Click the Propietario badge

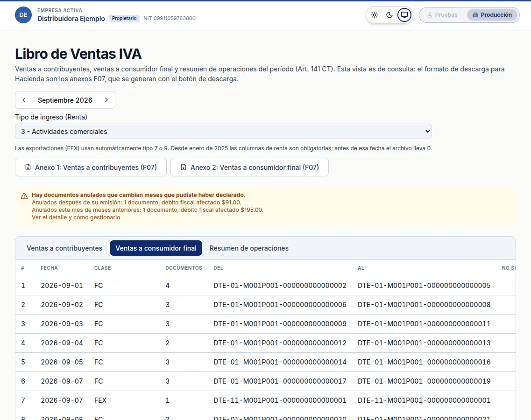pos(124,18)
